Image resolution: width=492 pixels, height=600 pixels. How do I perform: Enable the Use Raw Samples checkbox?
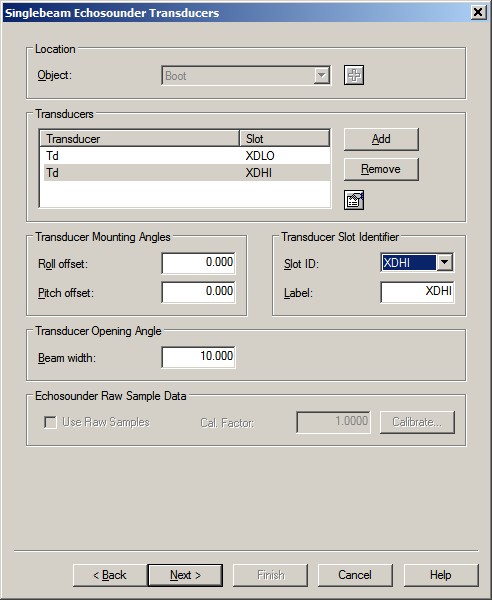[x=51, y=422]
